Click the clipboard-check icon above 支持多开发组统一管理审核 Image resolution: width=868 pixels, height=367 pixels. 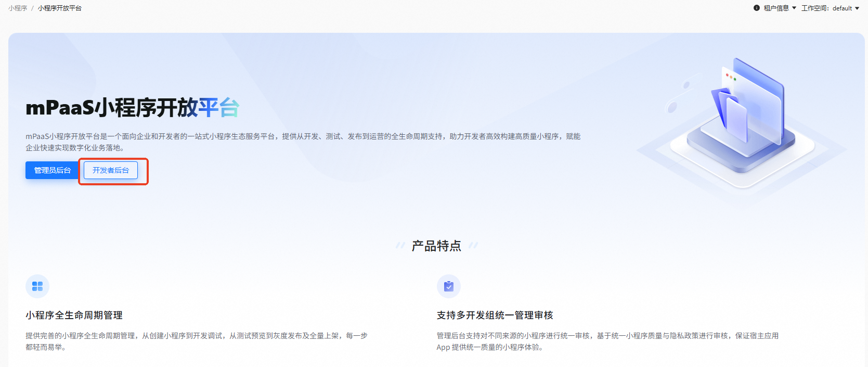(x=449, y=286)
